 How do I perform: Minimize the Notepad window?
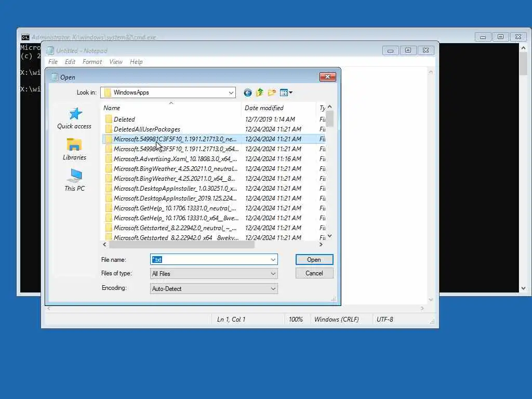(x=391, y=50)
